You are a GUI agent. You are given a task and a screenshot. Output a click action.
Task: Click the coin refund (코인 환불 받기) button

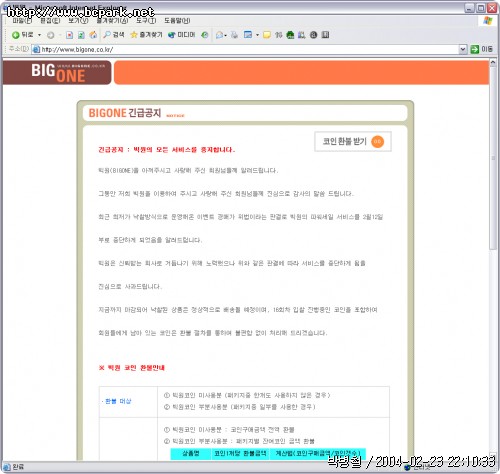point(353,142)
